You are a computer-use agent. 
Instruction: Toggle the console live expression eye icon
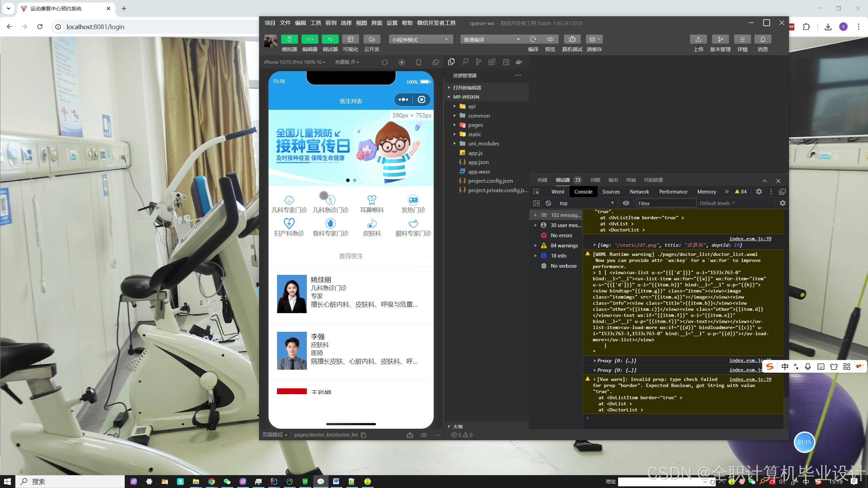(626, 203)
